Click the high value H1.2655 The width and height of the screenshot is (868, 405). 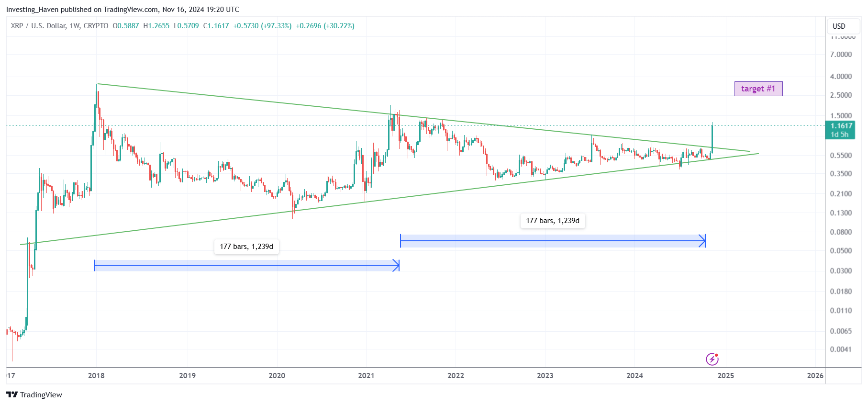coord(156,26)
